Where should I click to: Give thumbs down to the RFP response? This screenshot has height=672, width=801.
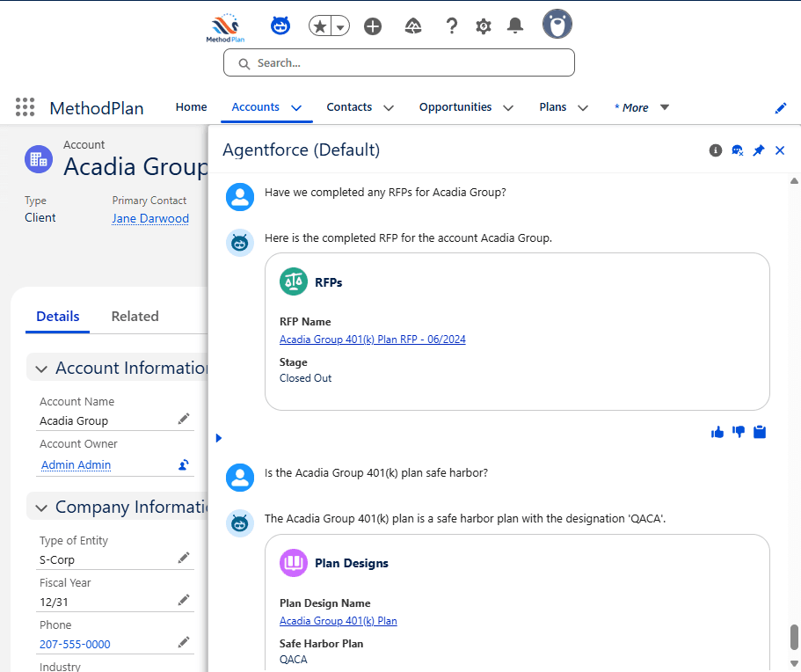pyautogui.click(x=739, y=433)
